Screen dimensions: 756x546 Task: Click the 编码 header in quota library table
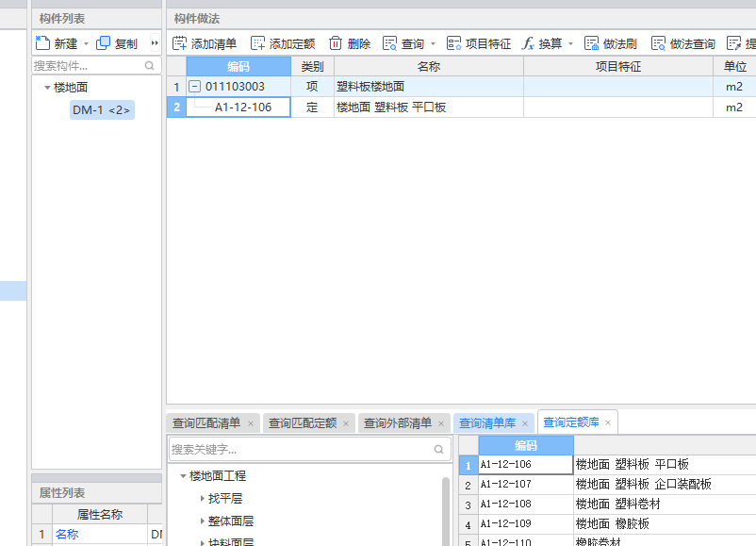click(526, 446)
